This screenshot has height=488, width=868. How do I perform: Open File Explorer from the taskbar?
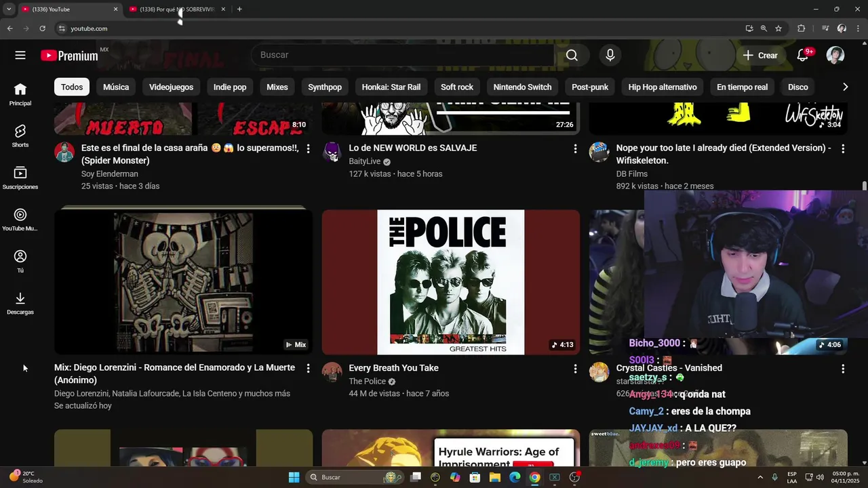(495, 477)
